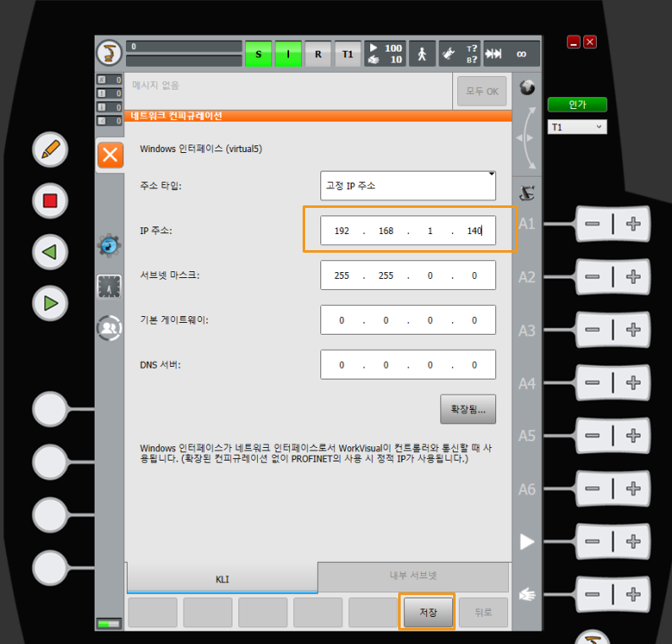Close the network configuration with orange X
Image resolution: width=672 pixels, height=644 pixels.
[x=110, y=155]
